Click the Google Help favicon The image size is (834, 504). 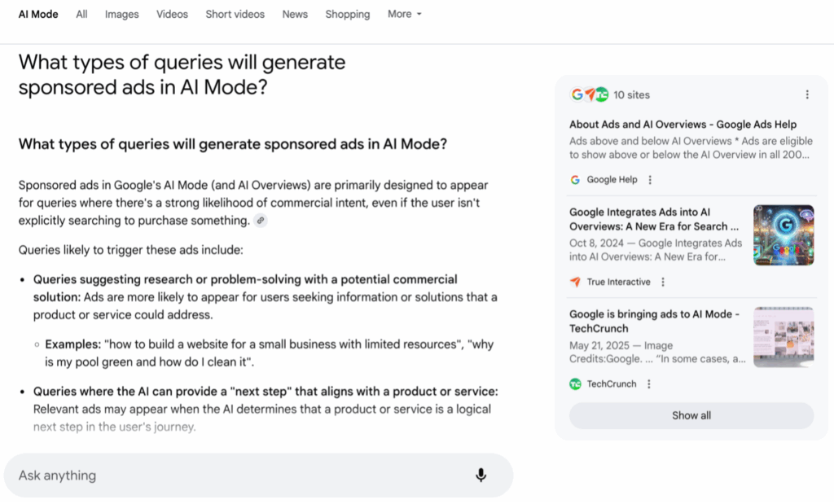[576, 180]
